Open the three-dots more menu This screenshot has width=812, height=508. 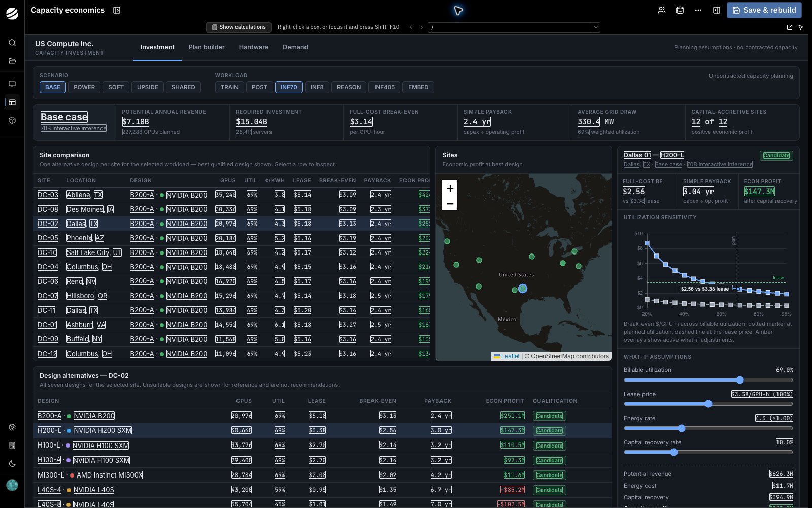698,10
